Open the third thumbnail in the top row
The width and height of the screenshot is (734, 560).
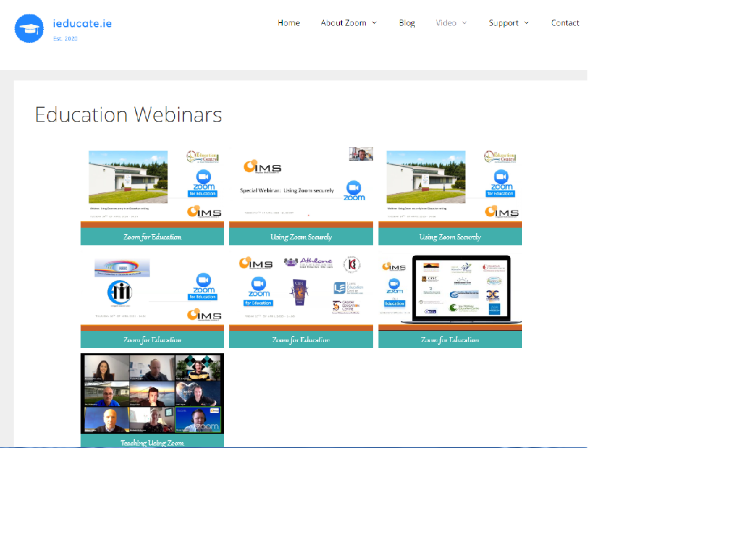click(x=450, y=184)
